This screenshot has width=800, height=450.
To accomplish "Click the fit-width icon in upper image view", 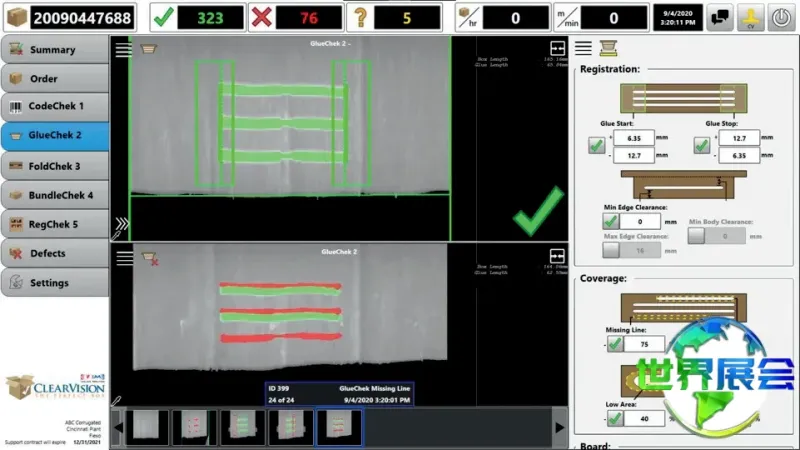I will click(x=557, y=48).
